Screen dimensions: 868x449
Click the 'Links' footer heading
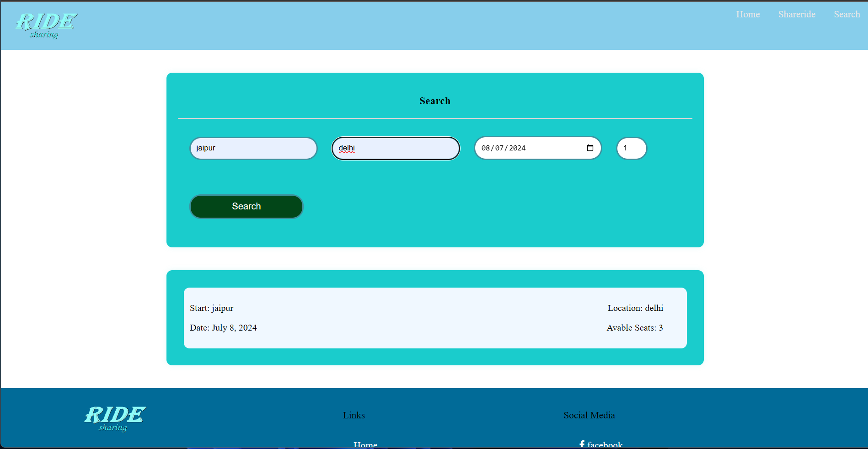(x=354, y=415)
